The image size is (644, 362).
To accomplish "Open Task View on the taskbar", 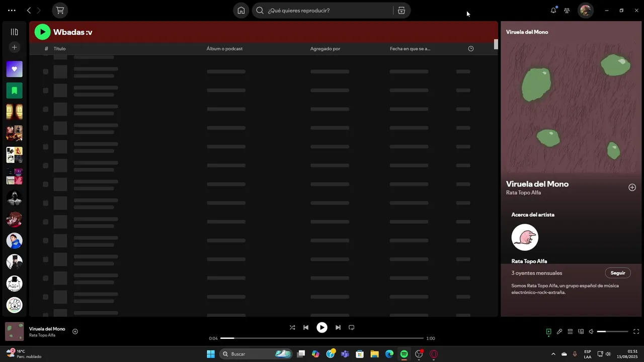I will [301, 354].
